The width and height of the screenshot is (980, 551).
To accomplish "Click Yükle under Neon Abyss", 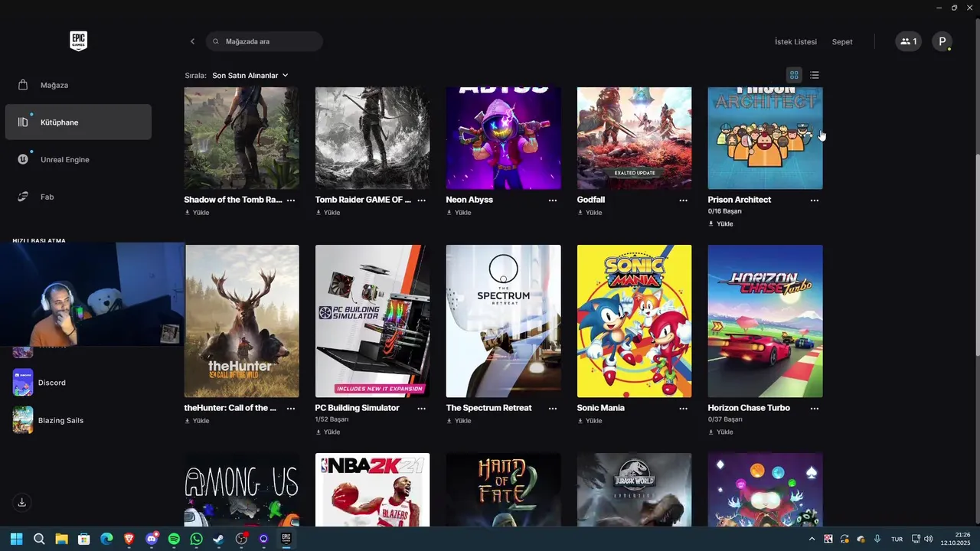I will click(459, 213).
